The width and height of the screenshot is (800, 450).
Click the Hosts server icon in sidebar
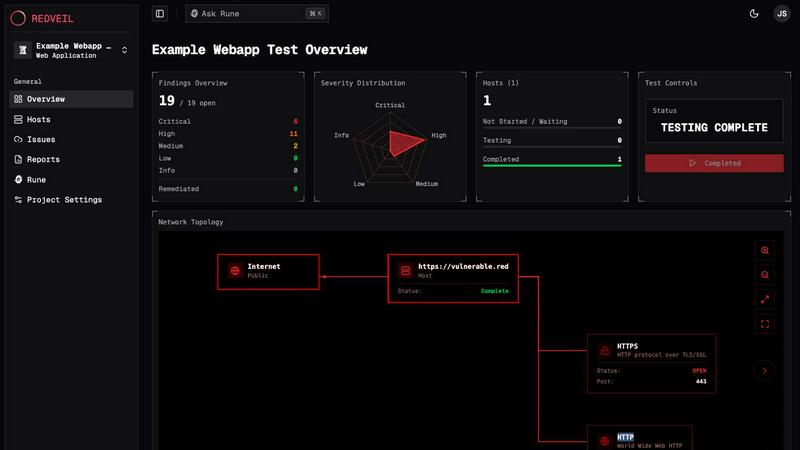18,119
